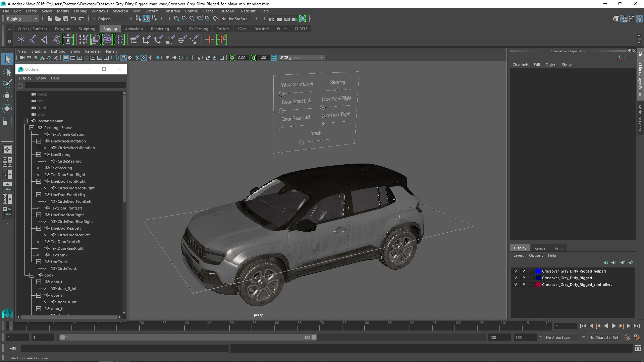The width and height of the screenshot is (644, 362).
Task: Select the Select Tool arrow in toolbox
Action: point(7,59)
